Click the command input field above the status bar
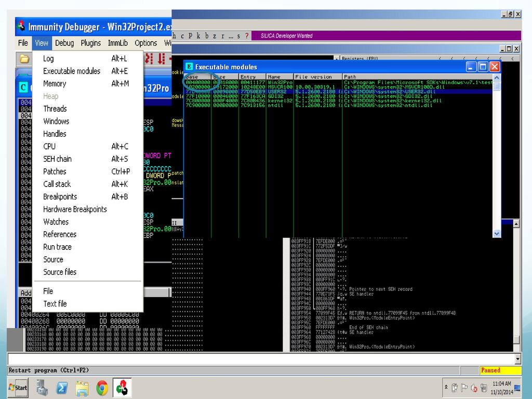532x399 pixels. tap(261, 358)
